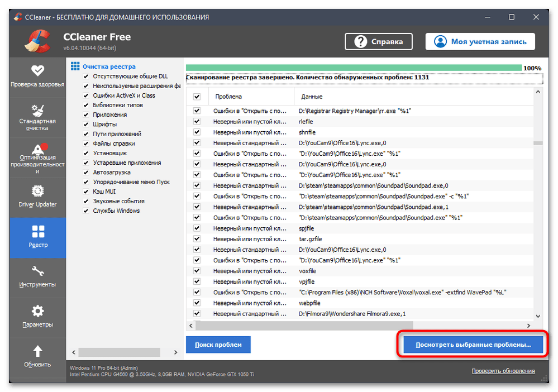The image size is (558, 392).
Task: Toggle Ошибки ActiveX и Class checkbox
Action: point(86,95)
